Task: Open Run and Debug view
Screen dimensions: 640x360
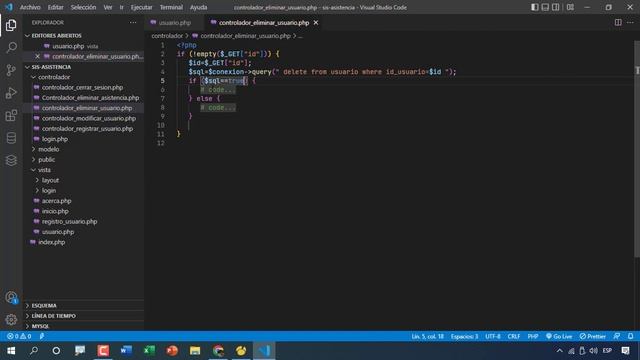Action: tap(11, 93)
